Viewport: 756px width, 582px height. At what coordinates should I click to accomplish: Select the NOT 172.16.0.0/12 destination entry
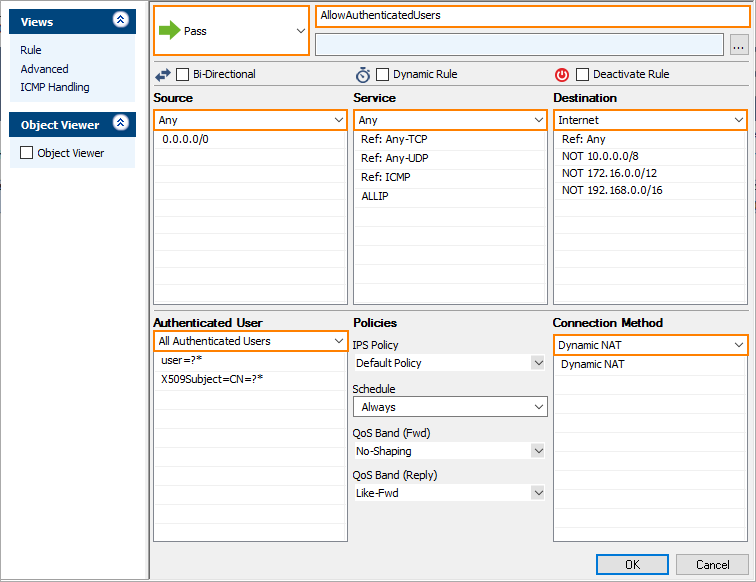click(x=650, y=173)
